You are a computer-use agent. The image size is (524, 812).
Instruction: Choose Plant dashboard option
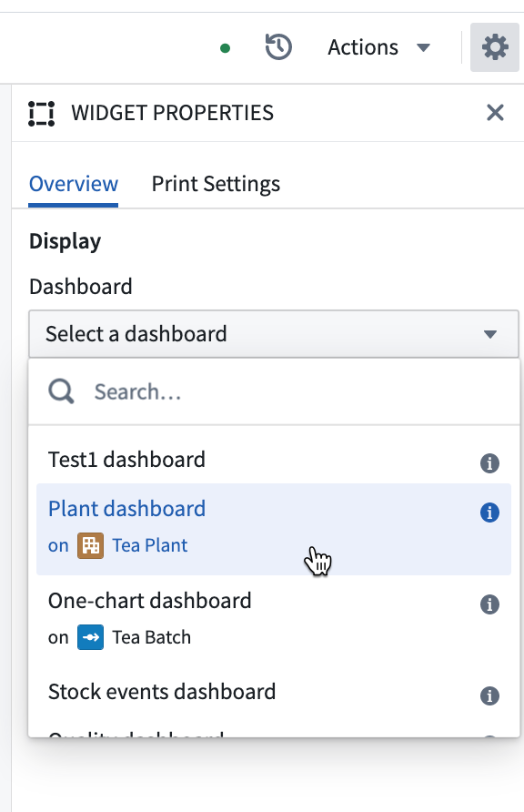[x=274, y=529]
